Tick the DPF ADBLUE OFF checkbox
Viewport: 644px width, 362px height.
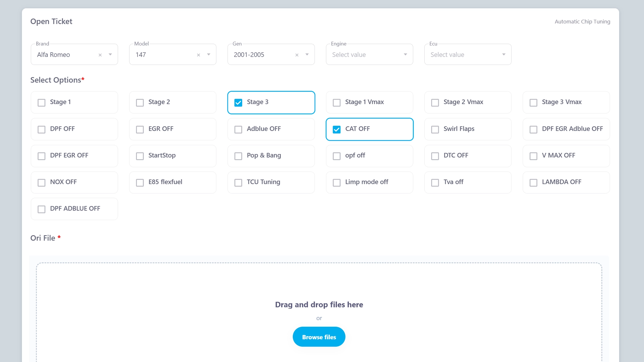42,209
